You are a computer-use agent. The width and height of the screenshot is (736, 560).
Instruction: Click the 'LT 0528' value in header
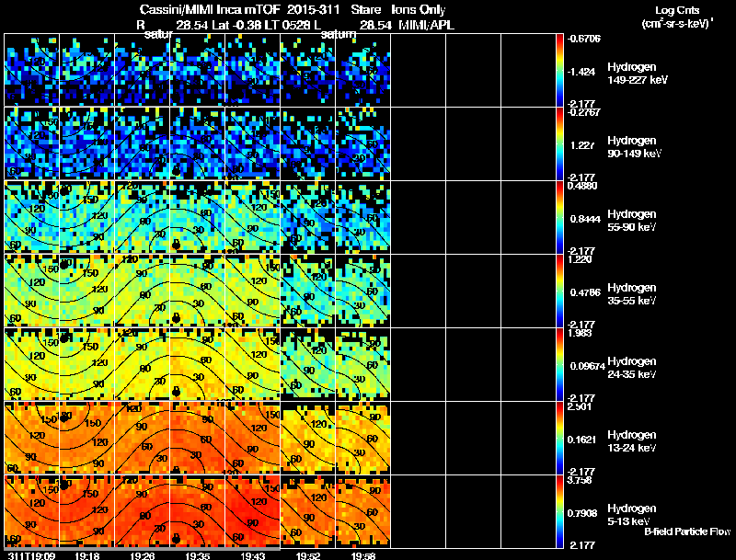click(285, 25)
